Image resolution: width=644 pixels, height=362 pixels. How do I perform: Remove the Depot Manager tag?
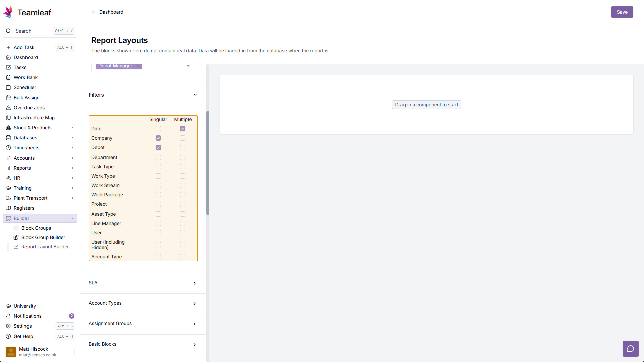138,66
